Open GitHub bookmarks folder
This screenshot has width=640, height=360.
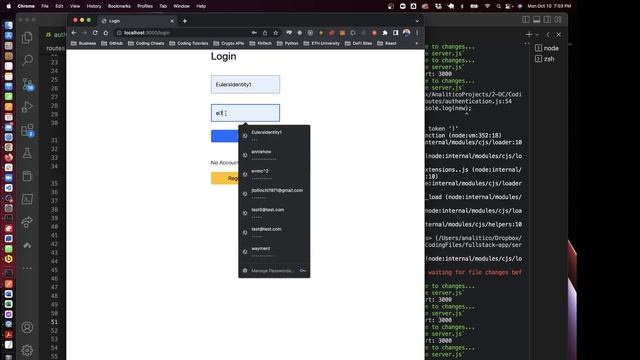[112, 43]
